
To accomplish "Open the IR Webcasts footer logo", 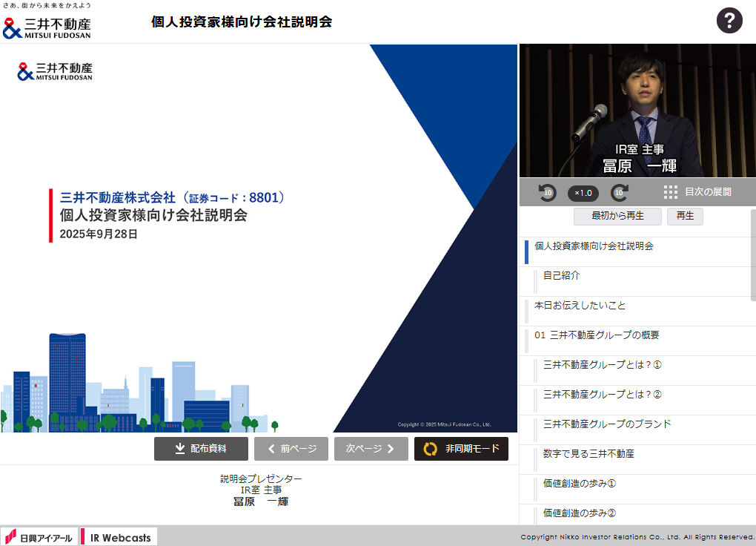I will (x=119, y=537).
